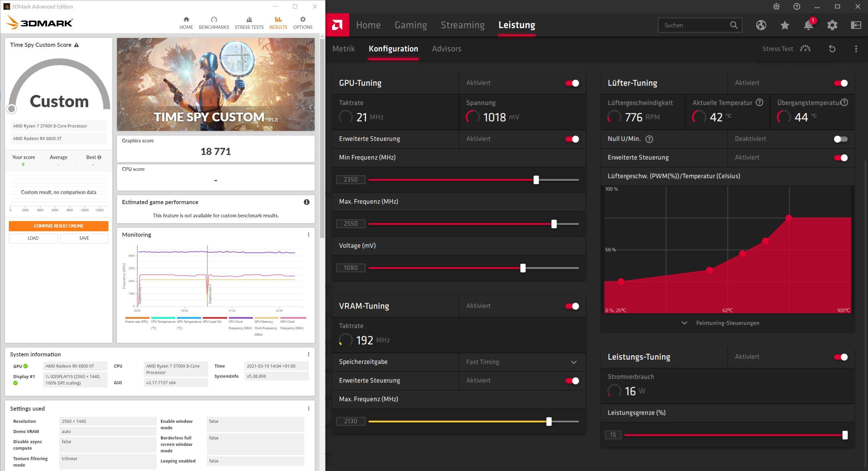The image size is (868, 471).
Task: Open the Radeon Software help icon
Action: coord(796,6)
